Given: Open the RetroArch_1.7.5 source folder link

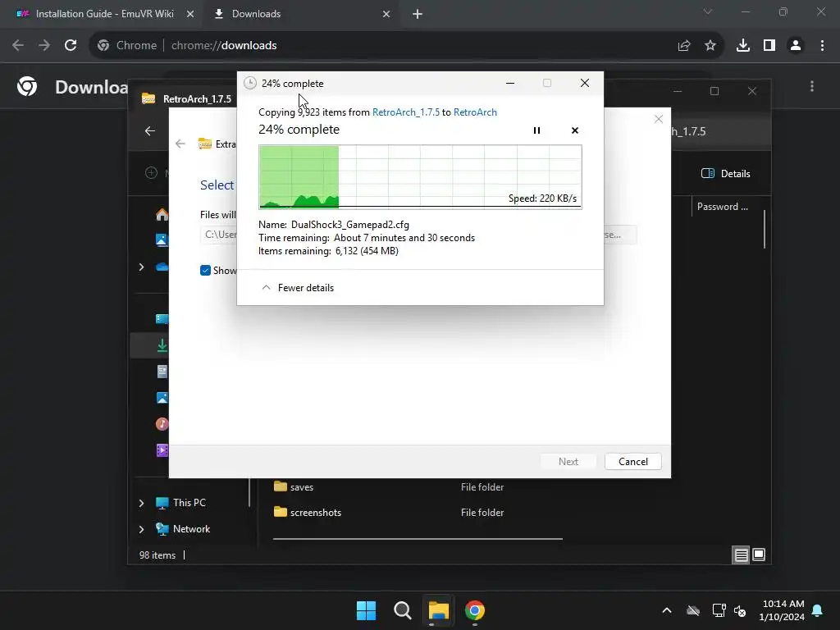Looking at the screenshot, I should [405, 112].
